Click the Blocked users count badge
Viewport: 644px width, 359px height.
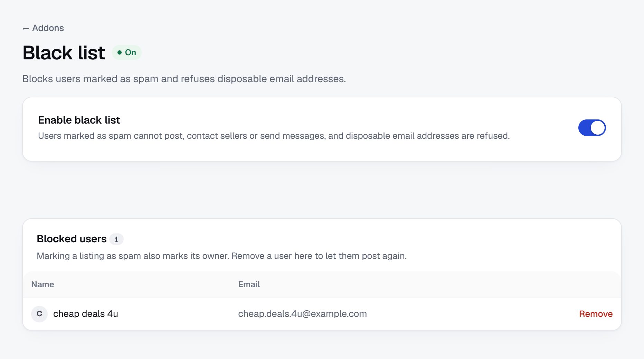tap(116, 239)
